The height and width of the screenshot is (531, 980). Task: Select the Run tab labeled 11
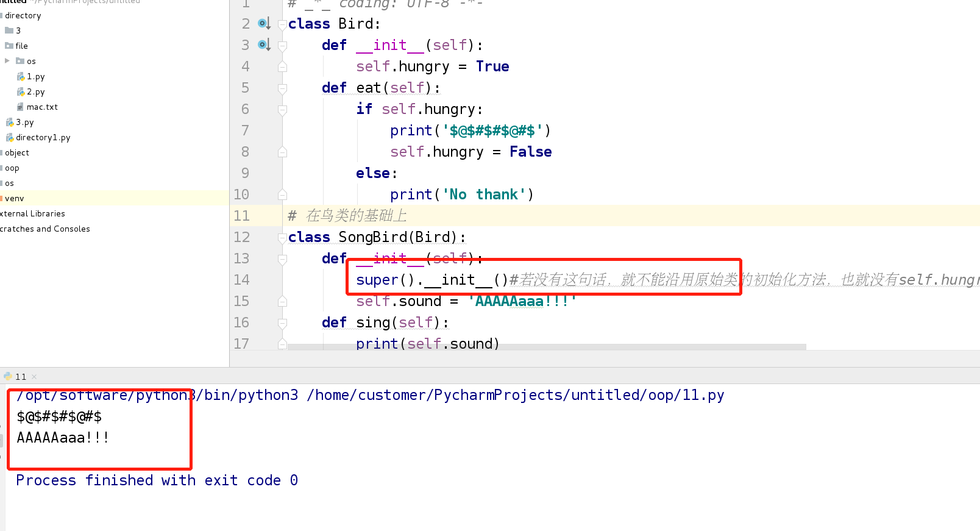coord(20,377)
